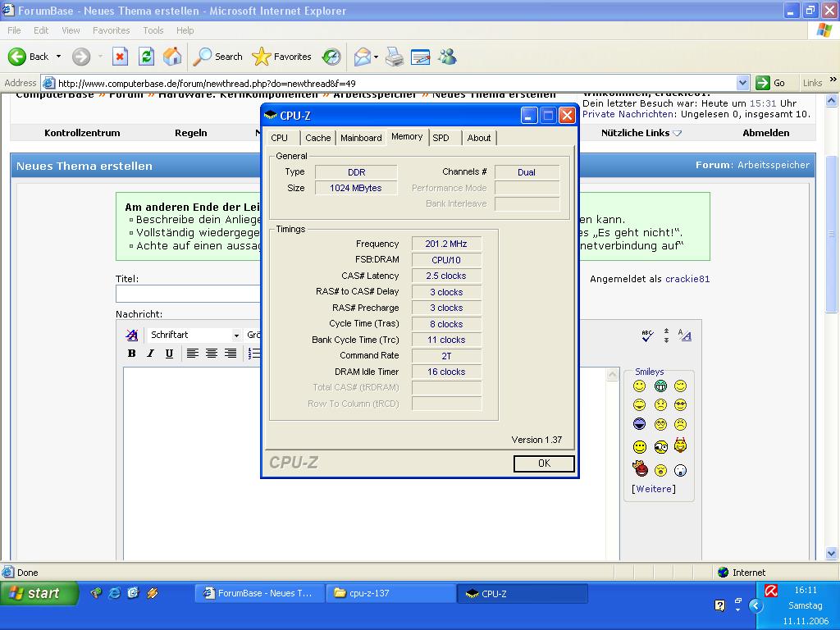
Task: Open the Home page icon
Action: pos(172,57)
